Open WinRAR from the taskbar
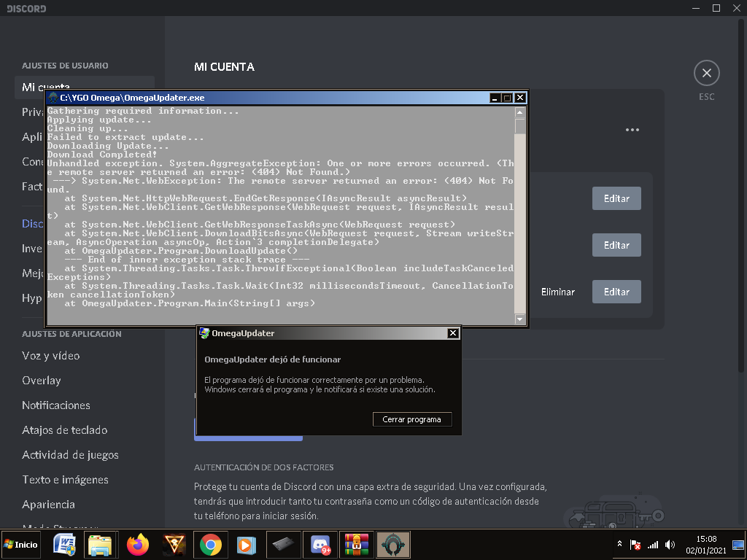 coord(356,544)
